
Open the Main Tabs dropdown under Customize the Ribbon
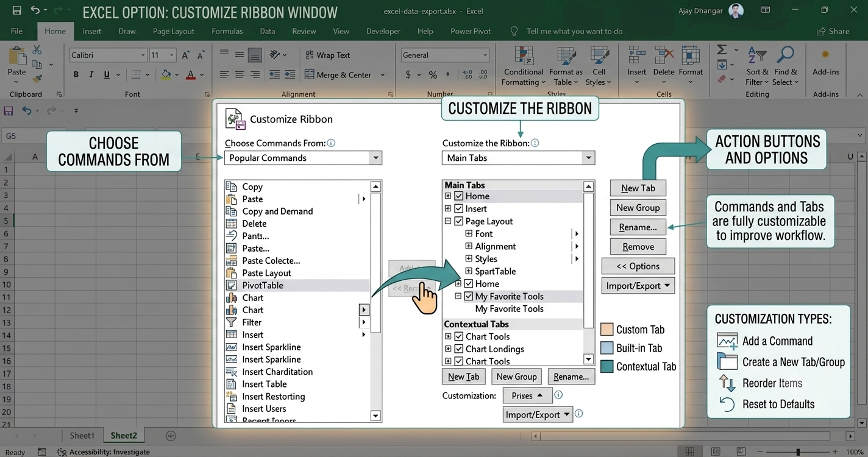tap(588, 158)
